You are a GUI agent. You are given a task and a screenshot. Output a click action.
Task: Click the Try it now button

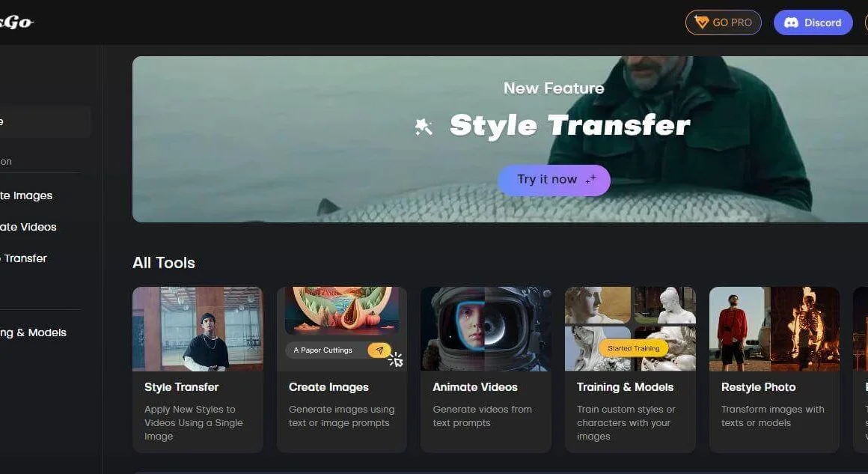coord(554,180)
